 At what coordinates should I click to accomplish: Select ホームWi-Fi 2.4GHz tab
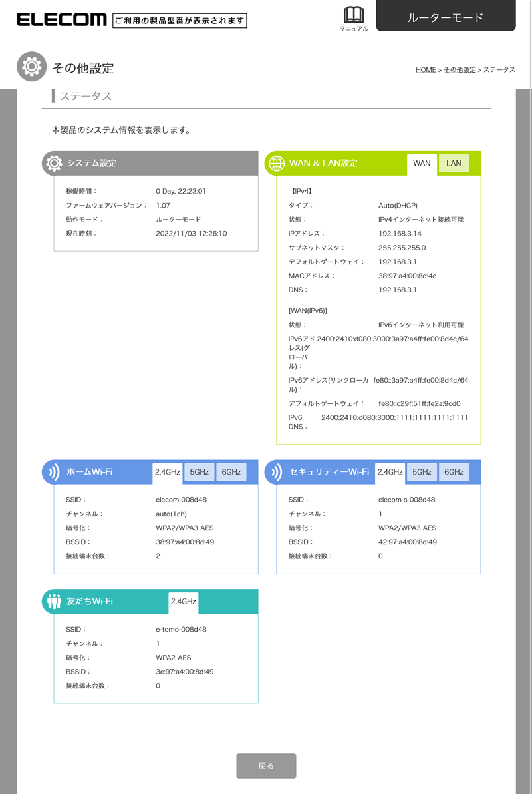(x=168, y=473)
